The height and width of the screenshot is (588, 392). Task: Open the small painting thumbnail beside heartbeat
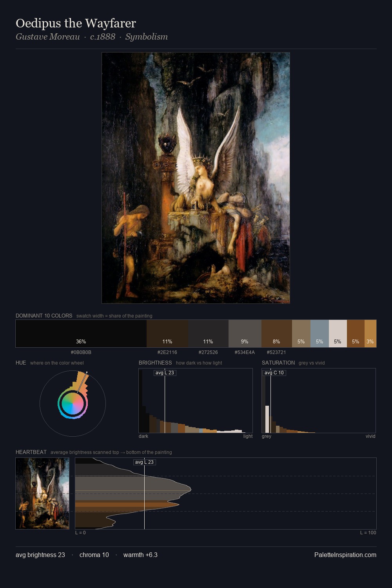(x=42, y=494)
